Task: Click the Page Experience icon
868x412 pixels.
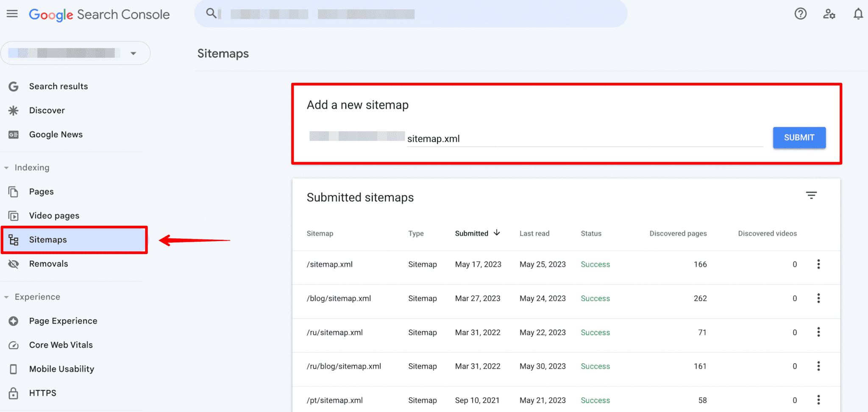Action: tap(14, 321)
